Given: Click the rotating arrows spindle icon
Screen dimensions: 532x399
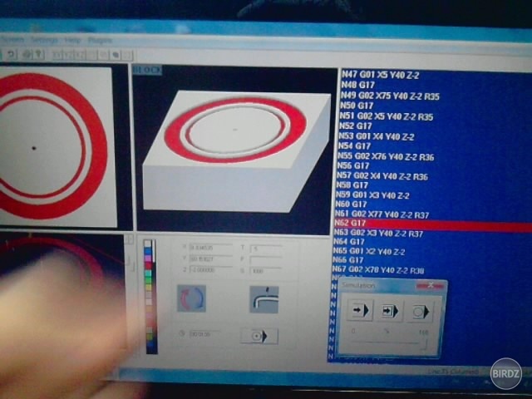Looking at the screenshot, I should tap(192, 298).
